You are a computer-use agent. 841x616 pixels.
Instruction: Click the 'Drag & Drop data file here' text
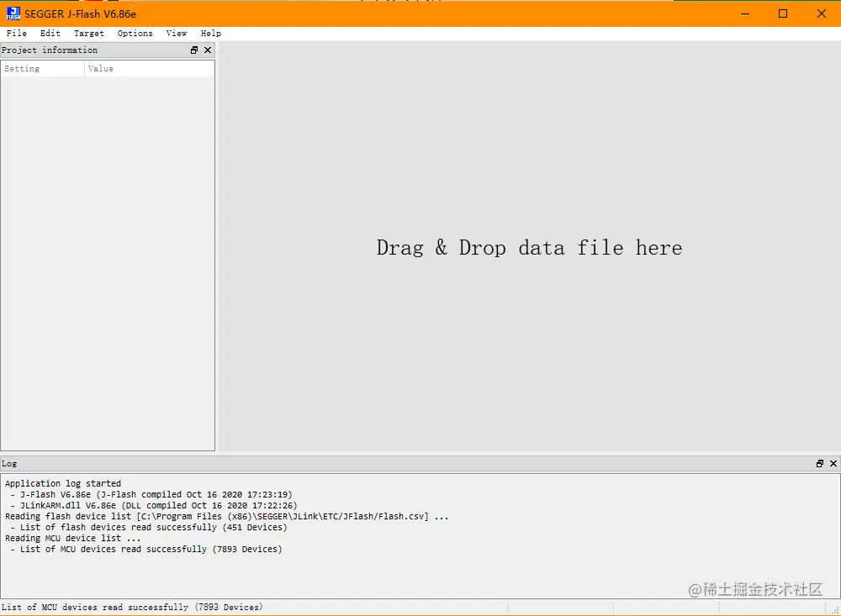tap(529, 248)
